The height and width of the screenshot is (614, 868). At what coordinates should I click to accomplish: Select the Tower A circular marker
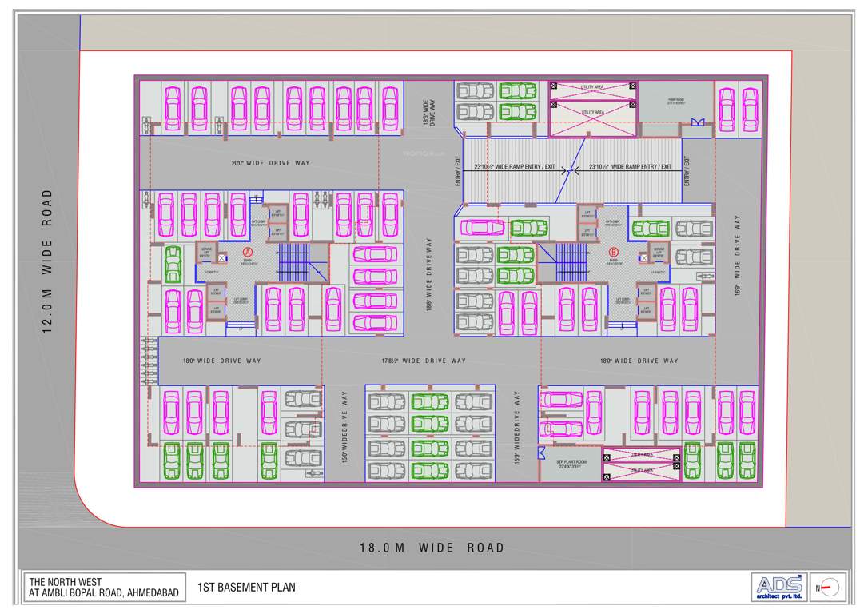tap(247, 253)
